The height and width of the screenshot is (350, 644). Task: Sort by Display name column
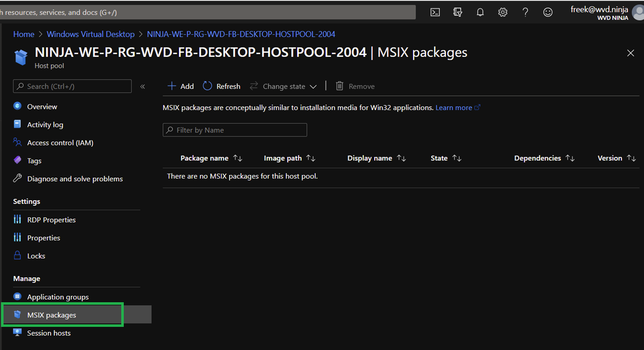[376, 158]
